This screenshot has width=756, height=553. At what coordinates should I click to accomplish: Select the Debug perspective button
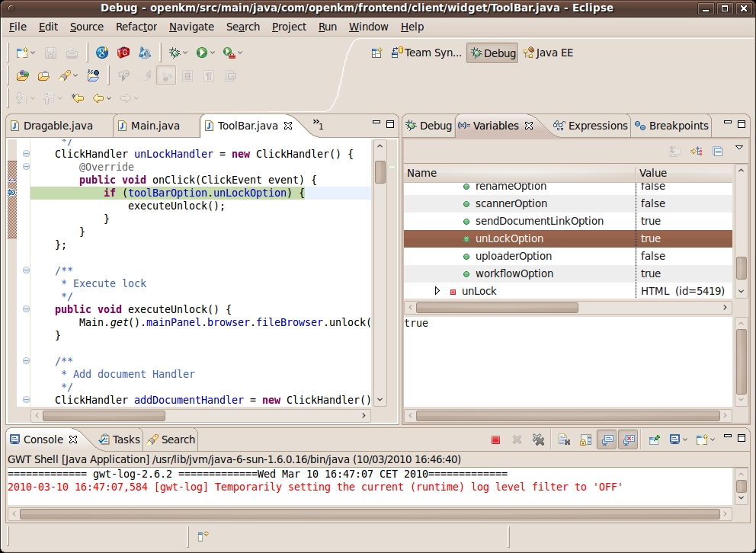pos(493,53)
